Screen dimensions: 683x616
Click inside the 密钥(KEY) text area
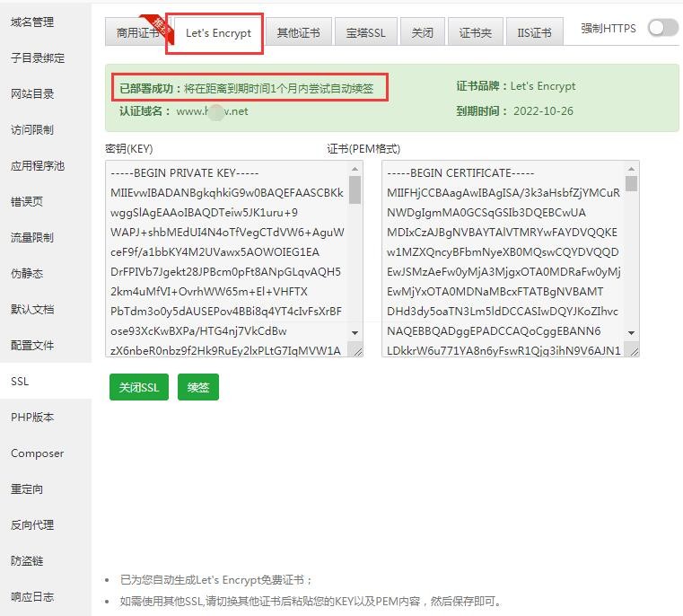pyautogui.click(x=224, y=260)
